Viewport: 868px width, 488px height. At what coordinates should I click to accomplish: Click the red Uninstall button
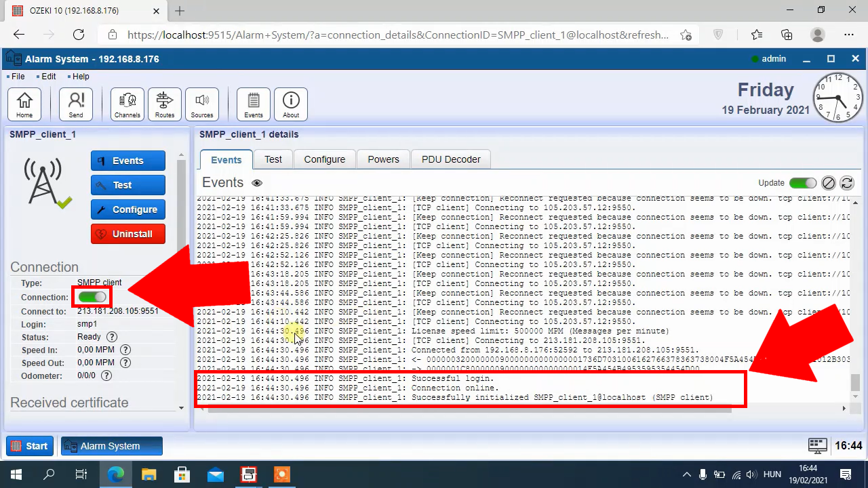128,234
